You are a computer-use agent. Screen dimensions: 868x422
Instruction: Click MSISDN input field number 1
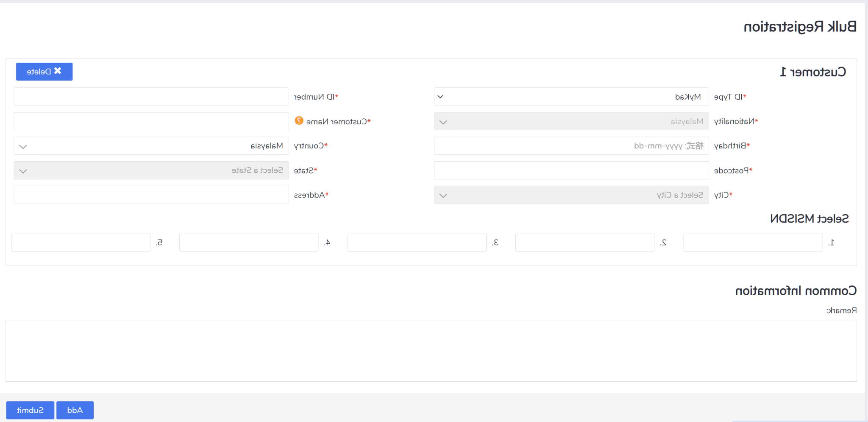(753, 243)
